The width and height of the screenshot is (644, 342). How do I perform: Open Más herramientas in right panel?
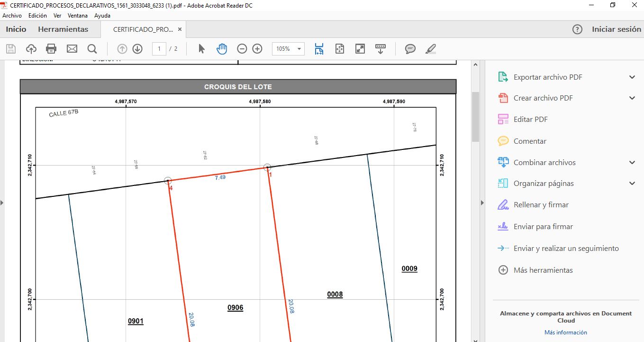(x=543, y=270)
